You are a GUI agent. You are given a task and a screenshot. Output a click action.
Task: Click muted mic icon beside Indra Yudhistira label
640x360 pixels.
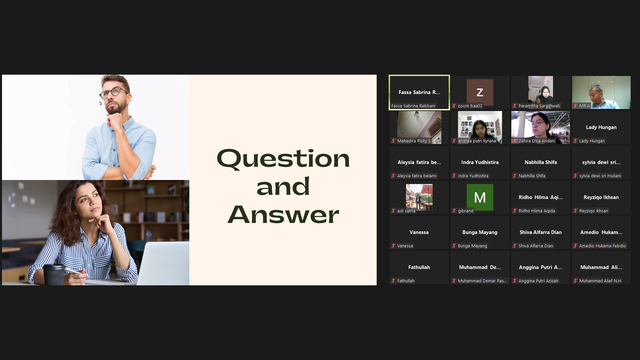click(x=454, y=176)
